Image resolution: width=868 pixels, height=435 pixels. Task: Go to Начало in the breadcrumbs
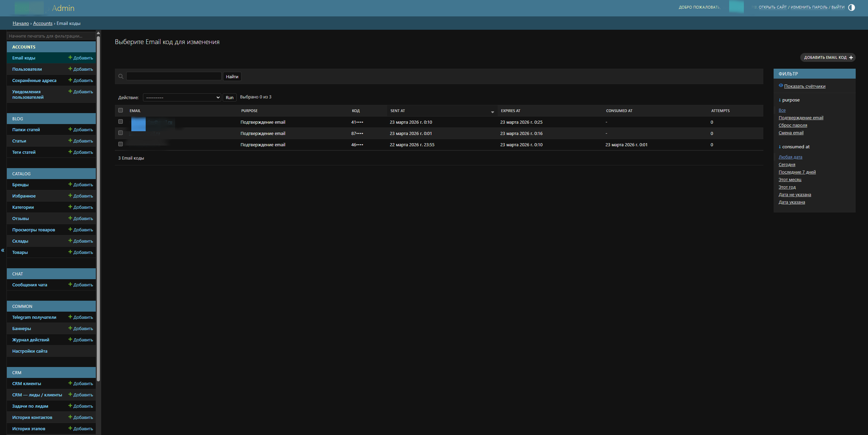click(20, 23)
